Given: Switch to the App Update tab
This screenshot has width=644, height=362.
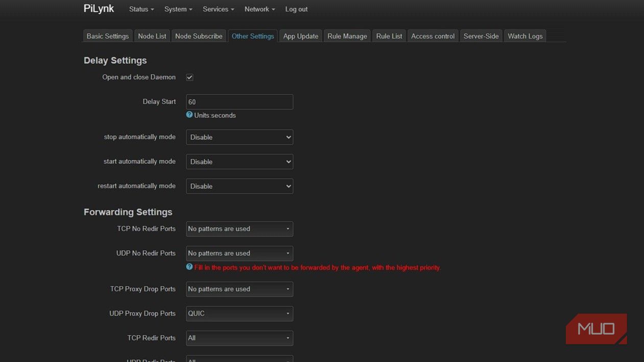Looking at the screenshot, I should (301, 36).
